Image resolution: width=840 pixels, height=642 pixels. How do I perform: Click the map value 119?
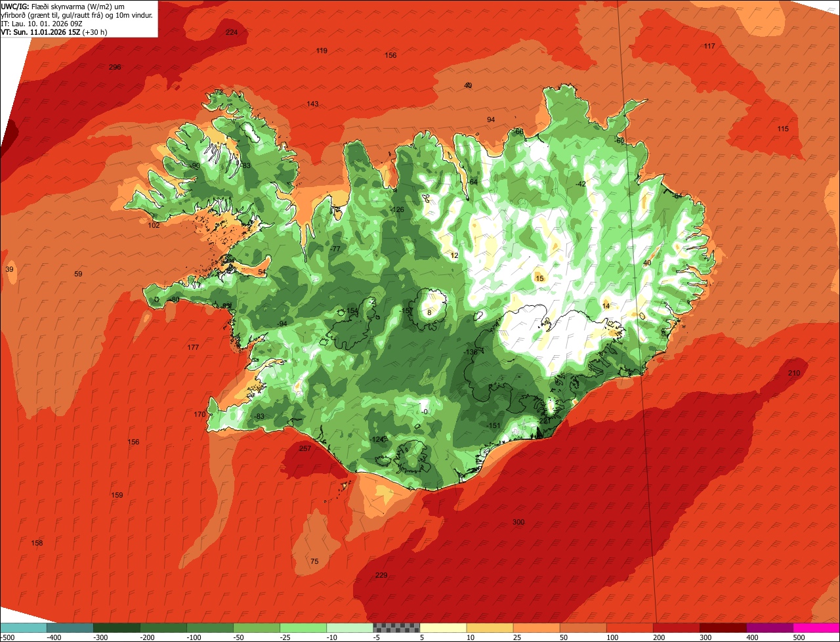tap(322, 51)
